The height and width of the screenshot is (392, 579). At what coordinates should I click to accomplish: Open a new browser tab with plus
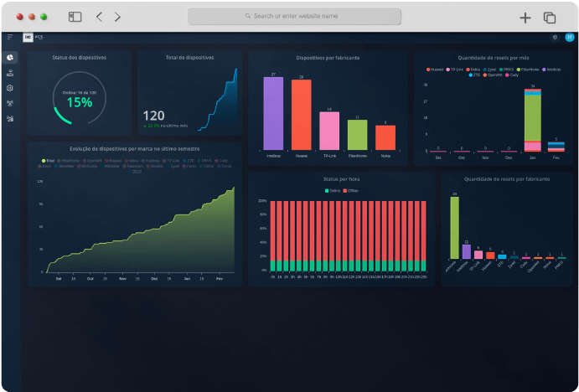pos(525,17)
